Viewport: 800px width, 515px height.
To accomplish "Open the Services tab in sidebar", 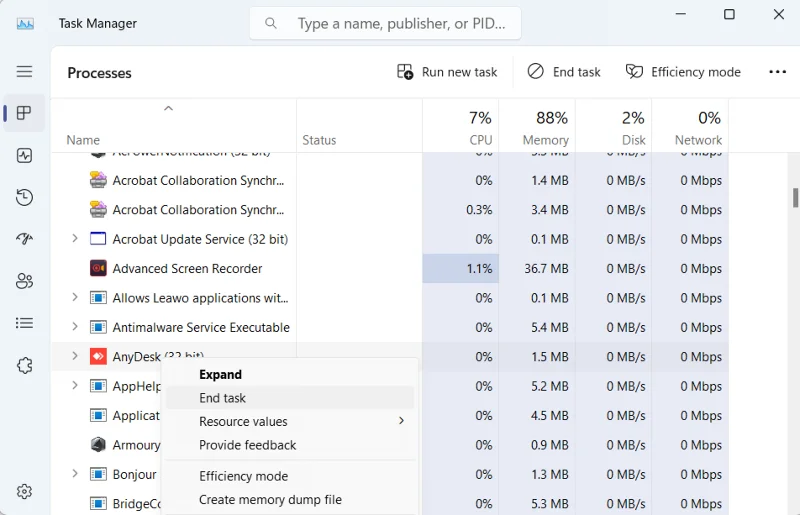I will tap(24, 365).
